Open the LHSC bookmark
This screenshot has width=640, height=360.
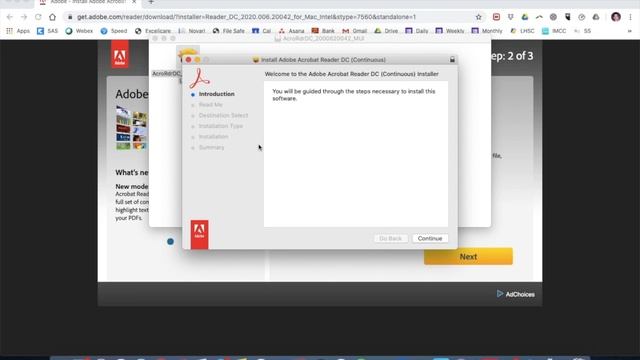coord(522,31)
